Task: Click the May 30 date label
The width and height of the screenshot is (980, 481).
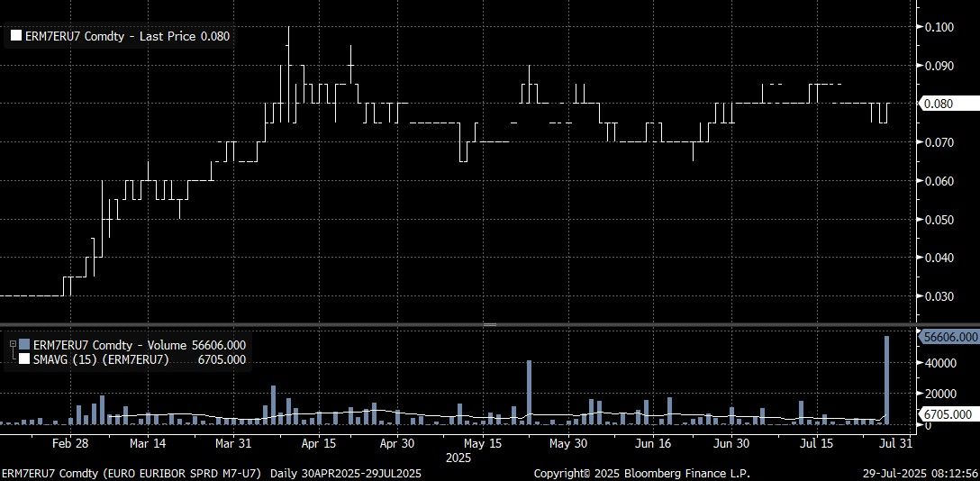Action: (568, 443)
